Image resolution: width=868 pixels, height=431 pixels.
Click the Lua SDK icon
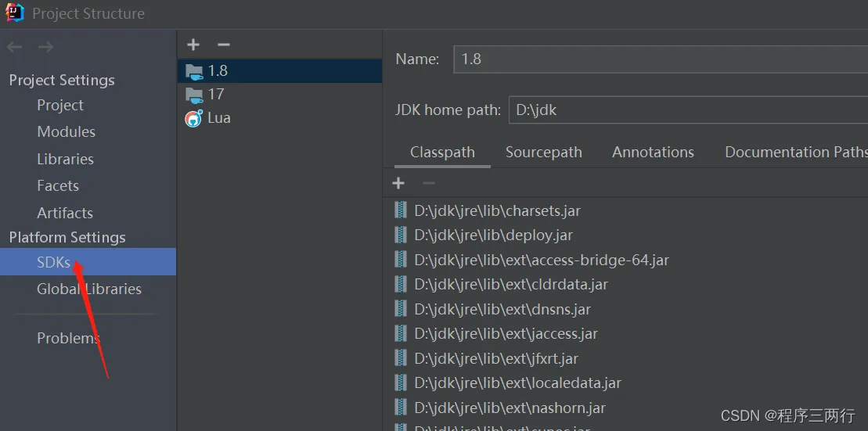tap(194, 118)
